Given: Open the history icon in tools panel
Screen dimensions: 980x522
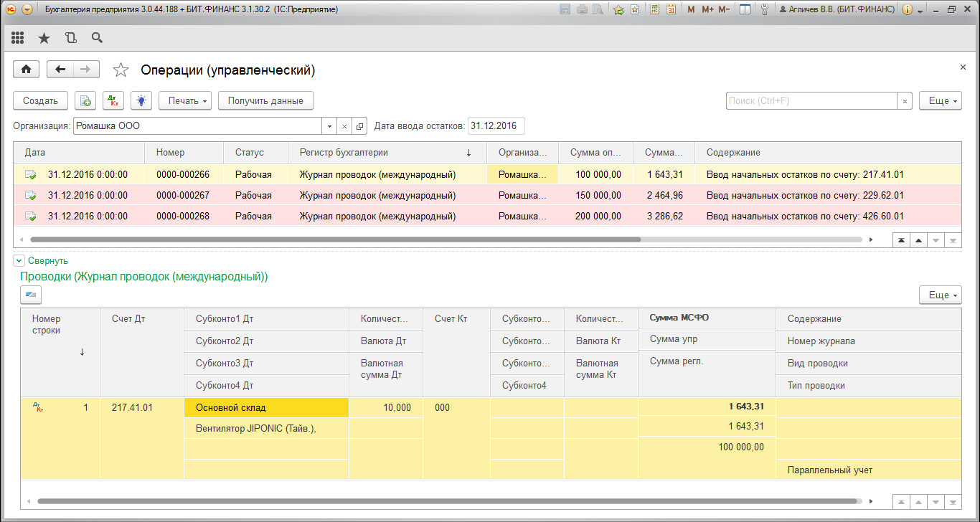Looking at the screenshot, I should [x=70, y=38].
